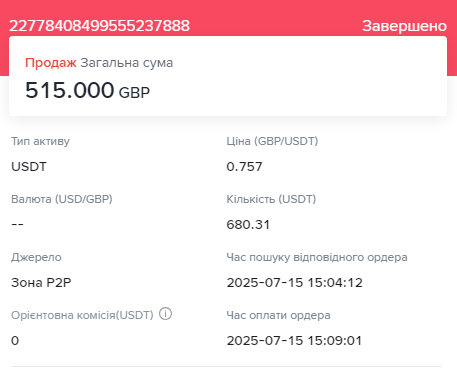Click the price value 0.757
457x369 pixels.
[x=244, y=166]
